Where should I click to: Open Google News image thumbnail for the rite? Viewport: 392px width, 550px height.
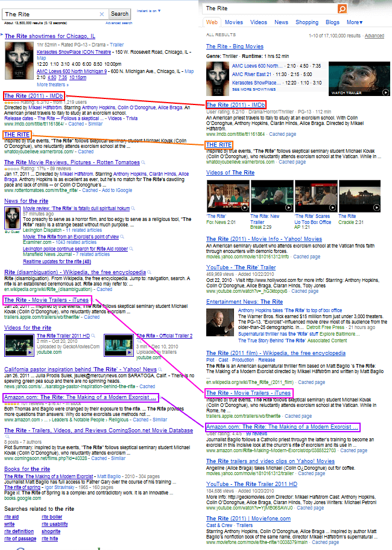(x=12, y=218)
